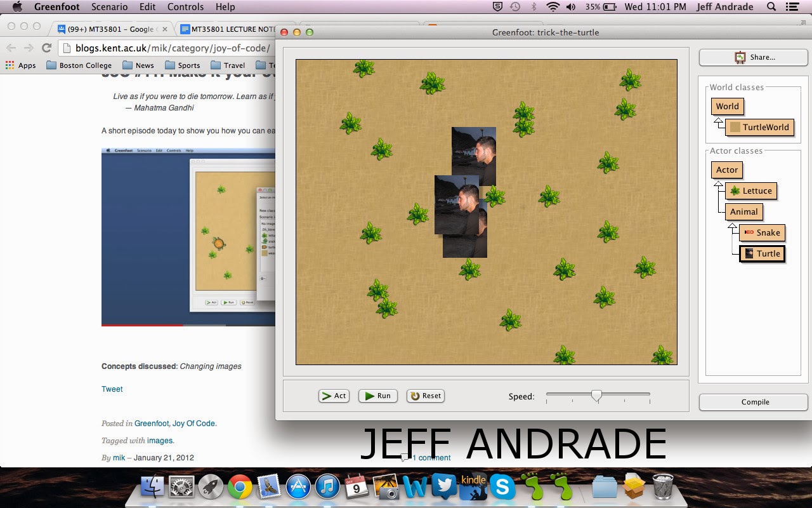Select the Animal class
812x508 pixels.
coord(743,211)
